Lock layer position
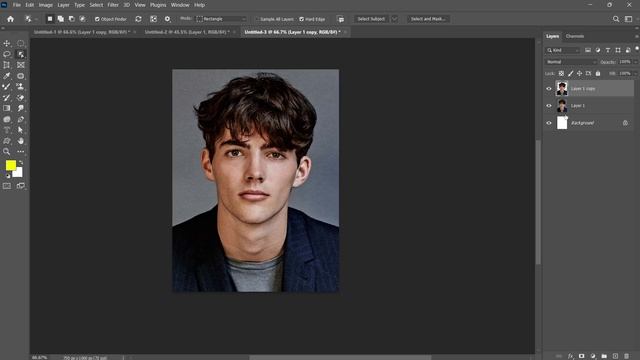The width and height of the screenshot is (640, 360). (x=579, y=73)
